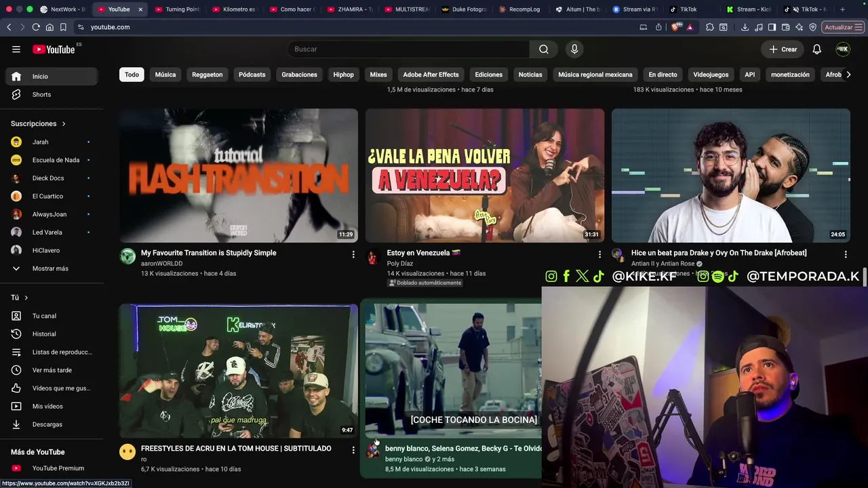Open options for Freestyles de Acru video
This screenshot has width=868, height=488.
pyautogui.click(x=353, y=449)
